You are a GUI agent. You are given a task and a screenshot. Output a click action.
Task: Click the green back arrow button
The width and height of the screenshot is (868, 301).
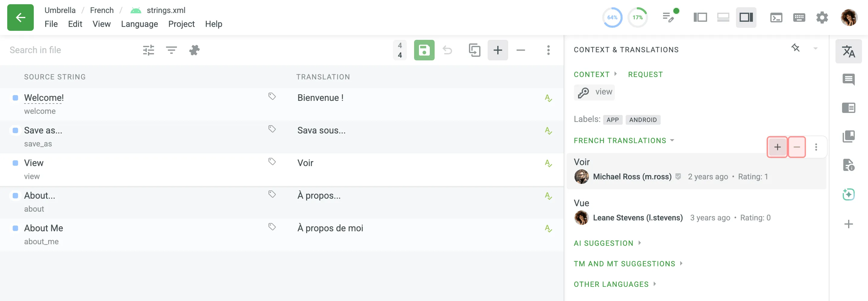(20, 18)
